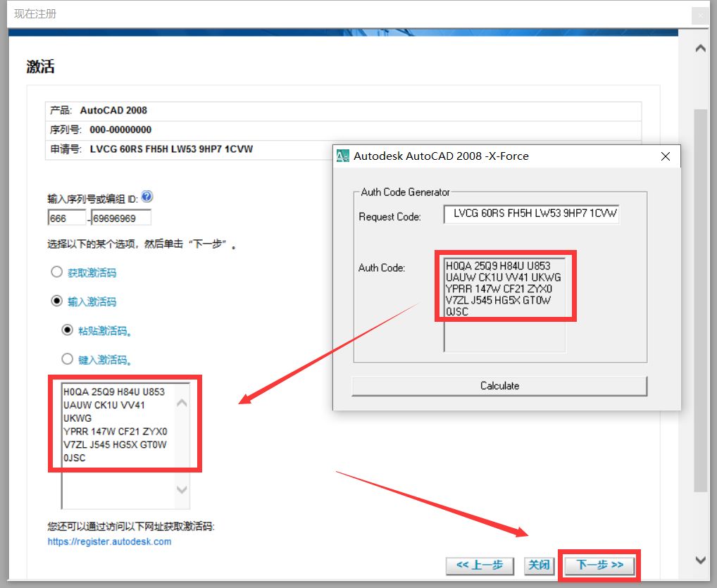Click the Auth Code Generator group label
Screen dimensions: 717x588
point(405,192)
